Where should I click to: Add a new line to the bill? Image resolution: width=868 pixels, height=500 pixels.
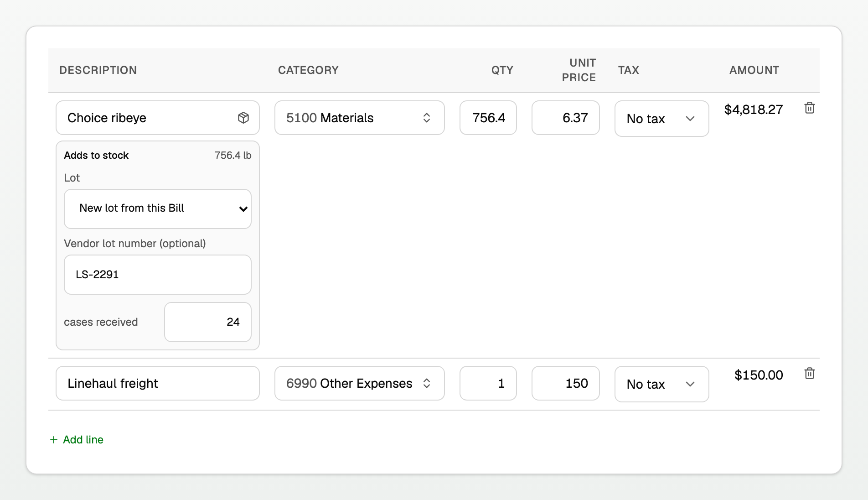click(x=77, y=440)
